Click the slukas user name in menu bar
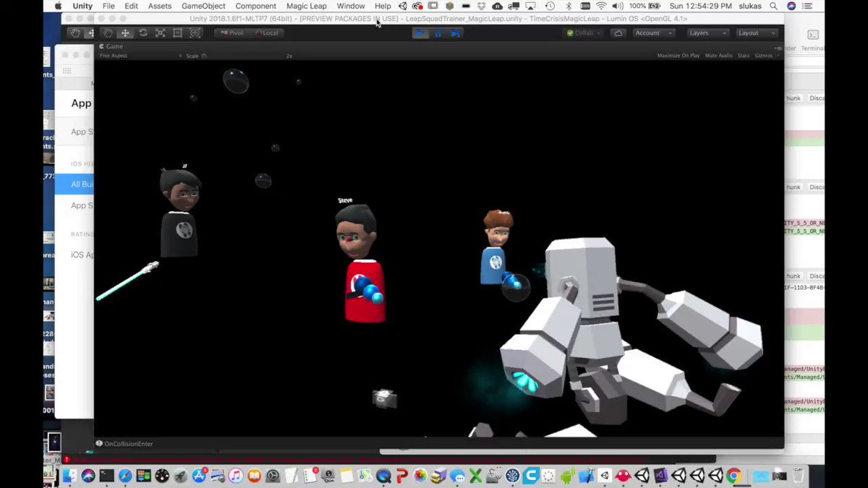The image size is (868, 488). (752, 6)
